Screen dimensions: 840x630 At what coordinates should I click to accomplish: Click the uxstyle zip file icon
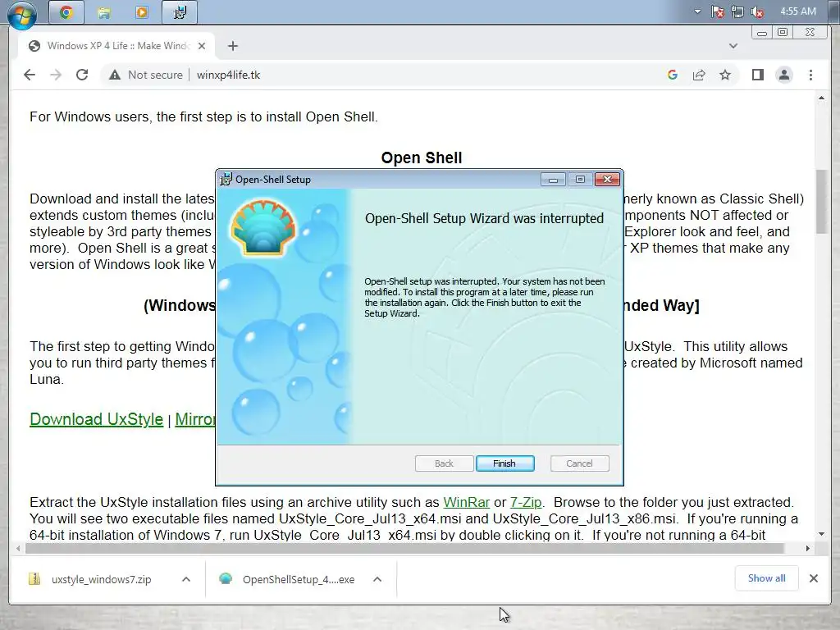pos(34,578)
